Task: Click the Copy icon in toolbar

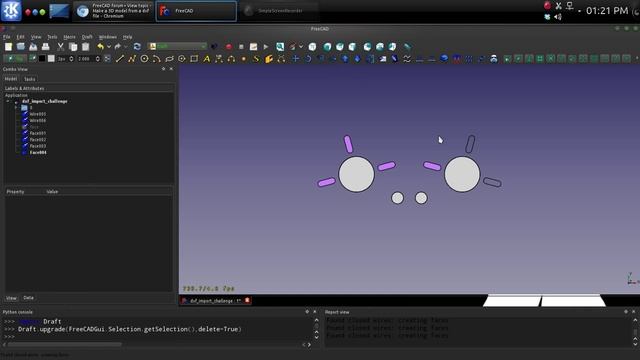Action: (73, 47)
